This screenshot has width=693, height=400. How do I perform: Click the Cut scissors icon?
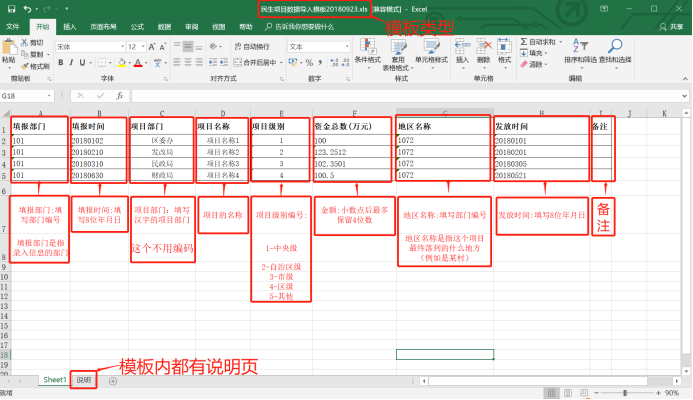(25, 42)
